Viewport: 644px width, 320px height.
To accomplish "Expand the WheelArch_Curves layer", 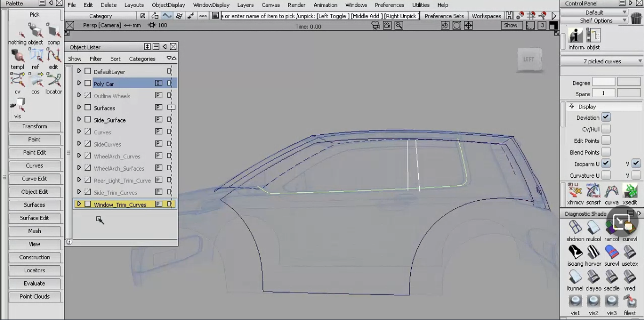I will pos(79,156).
